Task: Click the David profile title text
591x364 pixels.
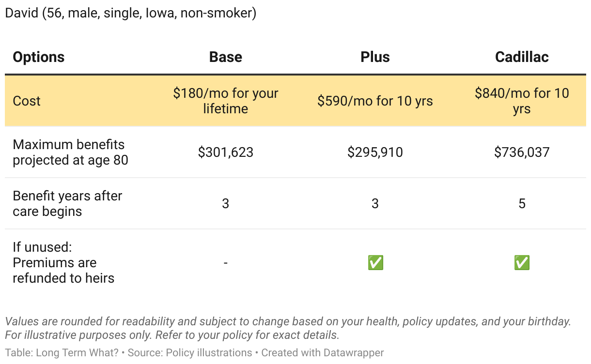Action: point(130,13)
